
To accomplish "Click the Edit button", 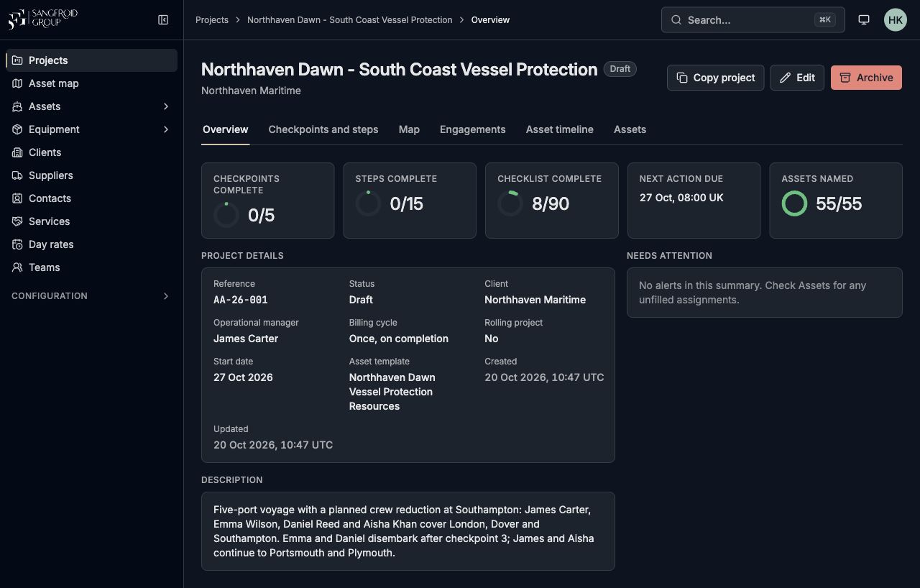I will [797, 78].
